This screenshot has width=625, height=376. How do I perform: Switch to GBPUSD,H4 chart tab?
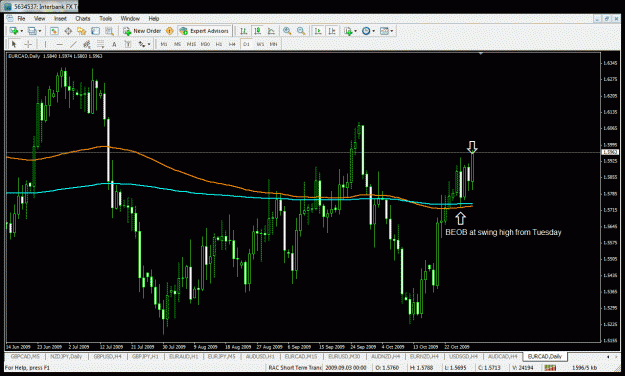click(x=108, y=356)
